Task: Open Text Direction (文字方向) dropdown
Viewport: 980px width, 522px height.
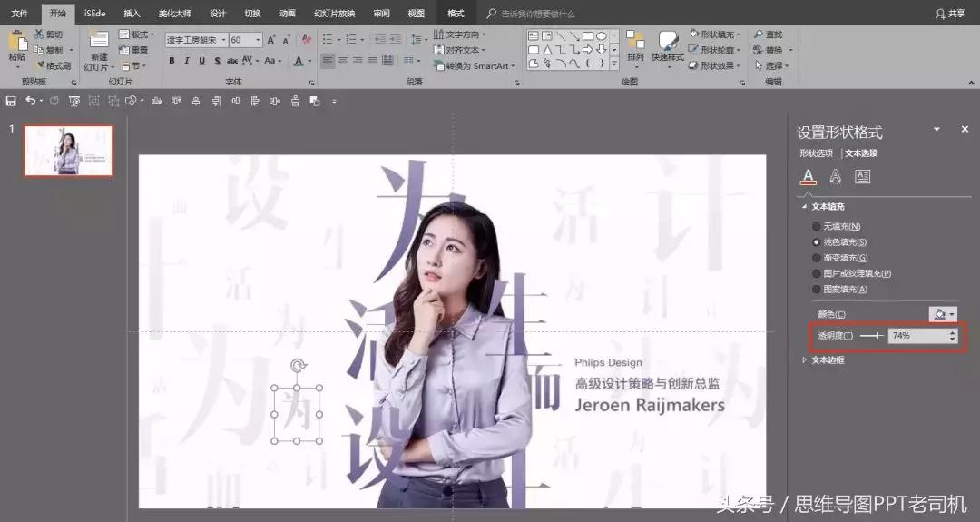Action: [459, 34]
